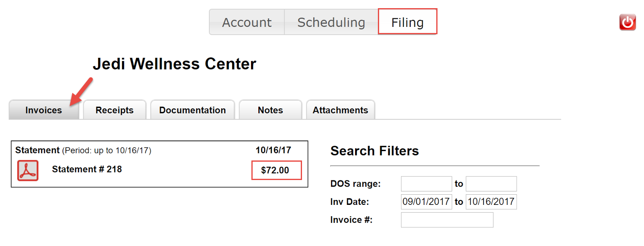This screenshot has width=644, height=246.
Task: Click the red power/logout icon
Action: [627, 22]
